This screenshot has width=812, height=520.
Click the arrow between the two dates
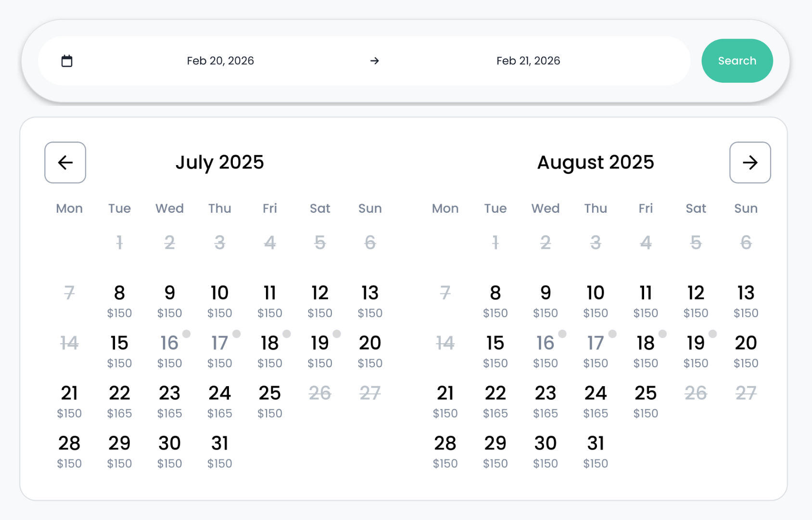(x=375, y=61)
